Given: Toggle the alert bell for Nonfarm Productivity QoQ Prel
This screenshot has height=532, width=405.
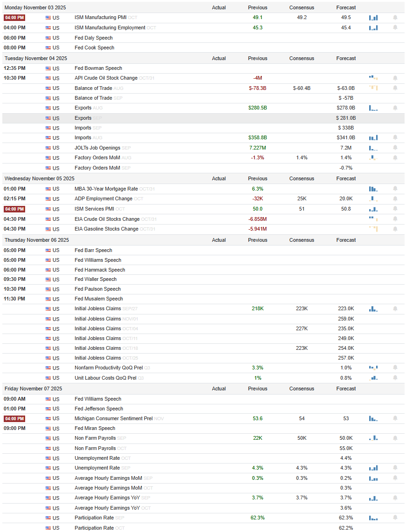Looking at the screenshot, I should click(x=395, y=368).
